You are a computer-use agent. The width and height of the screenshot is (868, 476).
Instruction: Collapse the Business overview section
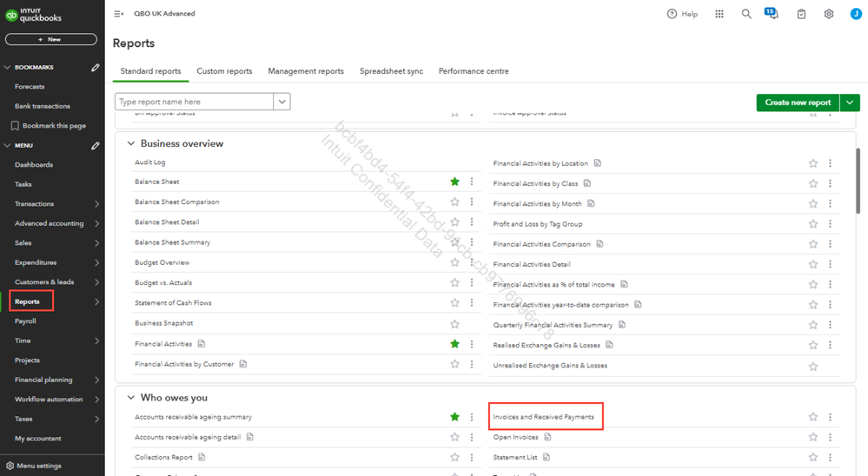click(130, 143)
